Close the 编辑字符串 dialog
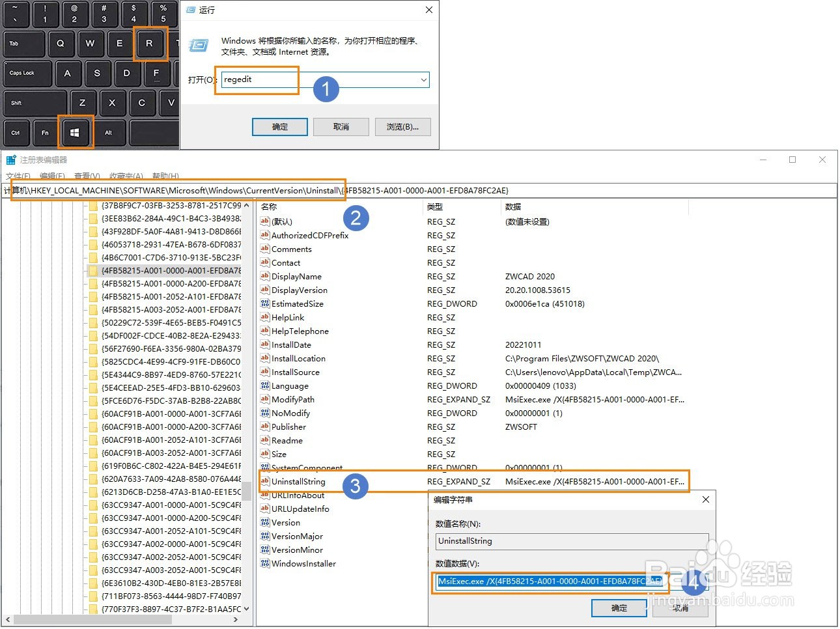Image resolution: width=840 pixels, height=629 pixels. [x=705, y=499]
